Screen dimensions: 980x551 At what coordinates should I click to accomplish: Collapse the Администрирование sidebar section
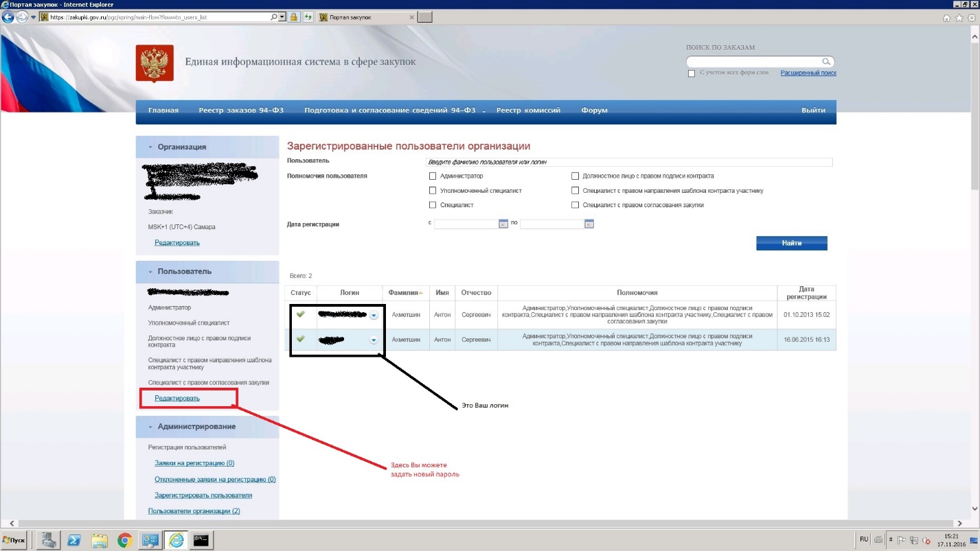[x=150, y=427]
